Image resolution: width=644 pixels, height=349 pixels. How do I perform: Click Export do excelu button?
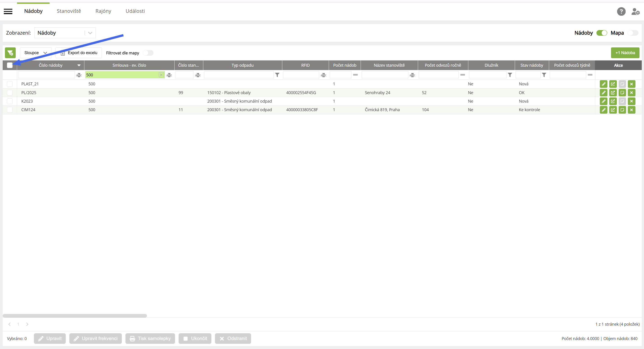[x=79, y=53]
